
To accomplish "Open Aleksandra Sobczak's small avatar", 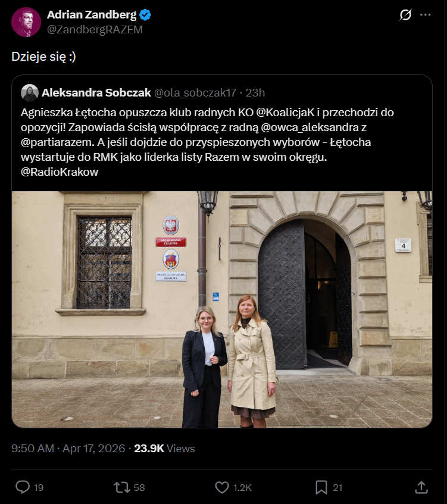I will [30, 92].
